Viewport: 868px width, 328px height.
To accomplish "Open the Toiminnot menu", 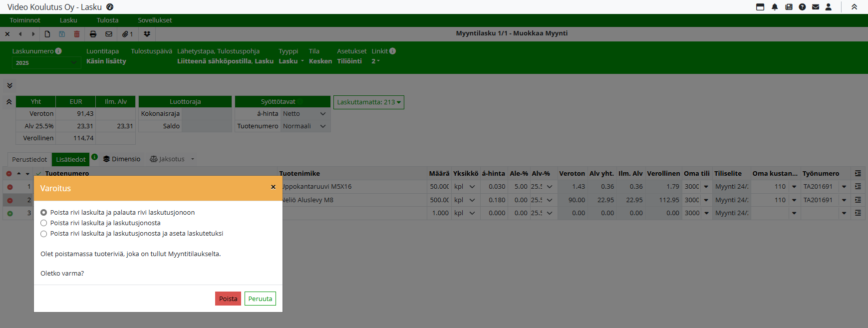I will pyautogui.click(x=25, y=20).
